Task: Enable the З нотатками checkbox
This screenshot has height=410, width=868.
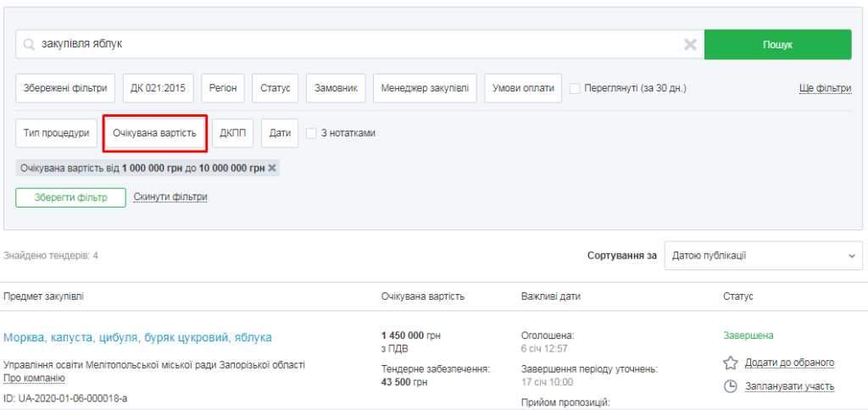Action: 311,133
